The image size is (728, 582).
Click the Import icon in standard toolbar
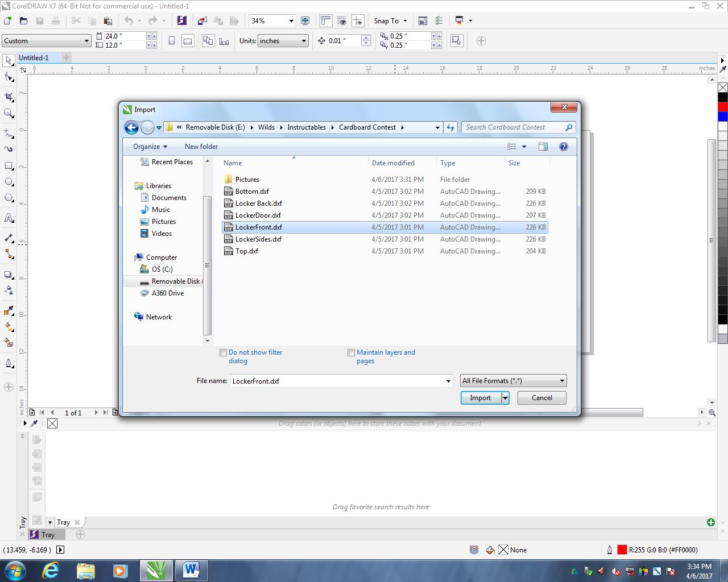point(202,21)
